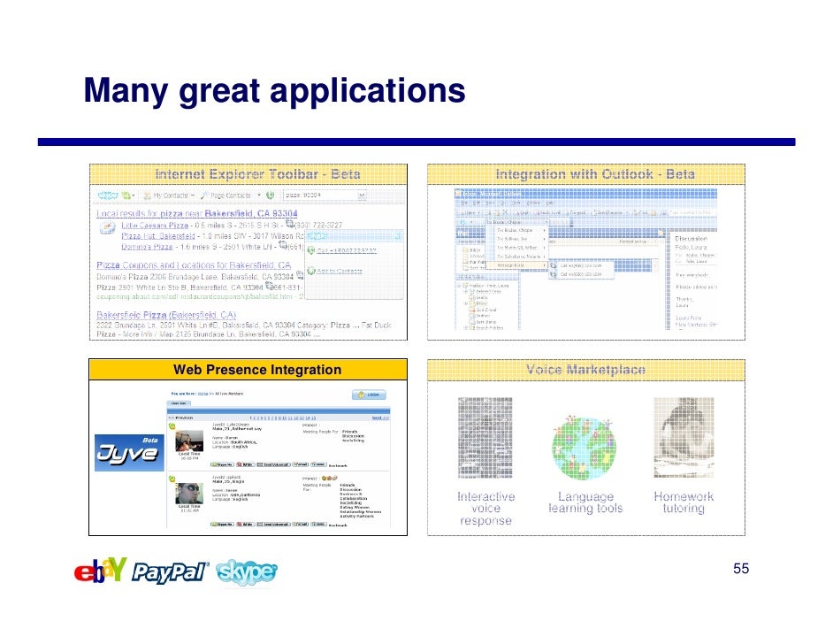The width and height of the screenshot is (833, 644).
Task: Click Skype icon after Domino's Pizza Brundage Lane address
Action: pos(300,275)
